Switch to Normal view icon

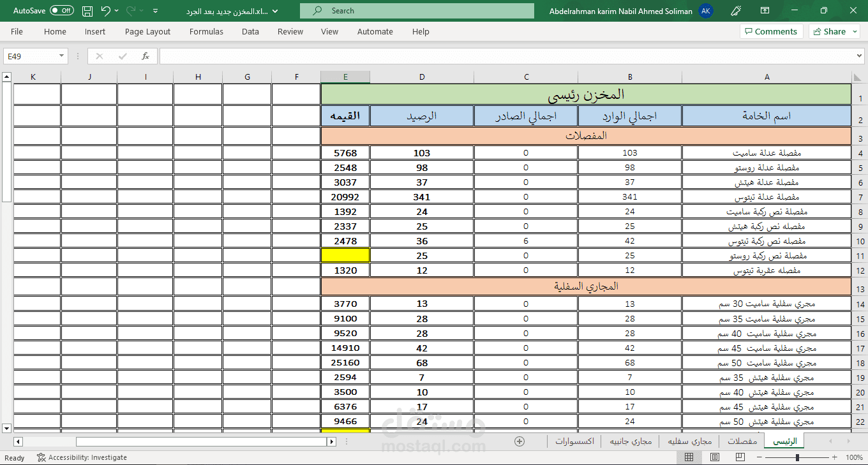coord(689,457)
